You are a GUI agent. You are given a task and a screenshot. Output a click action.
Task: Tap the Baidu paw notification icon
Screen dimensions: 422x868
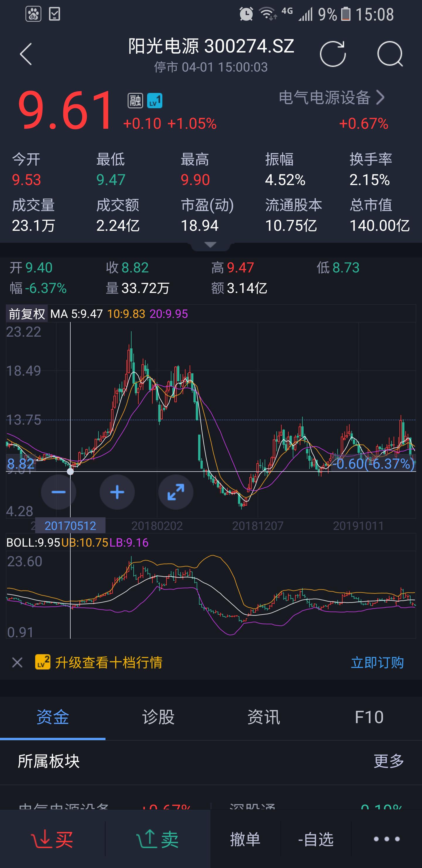(x=33, y=14)
